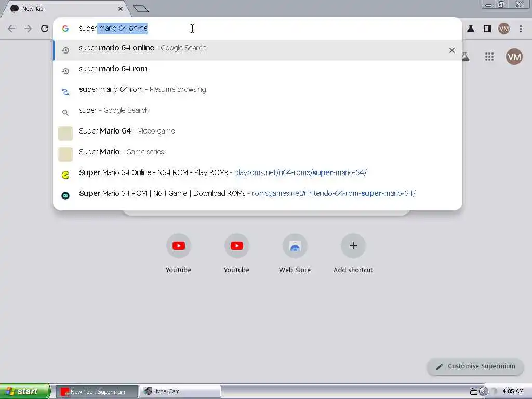The image size is (532, 399).
Task: Click the Super Mario game series thumbnail
Action: [65, 154]
